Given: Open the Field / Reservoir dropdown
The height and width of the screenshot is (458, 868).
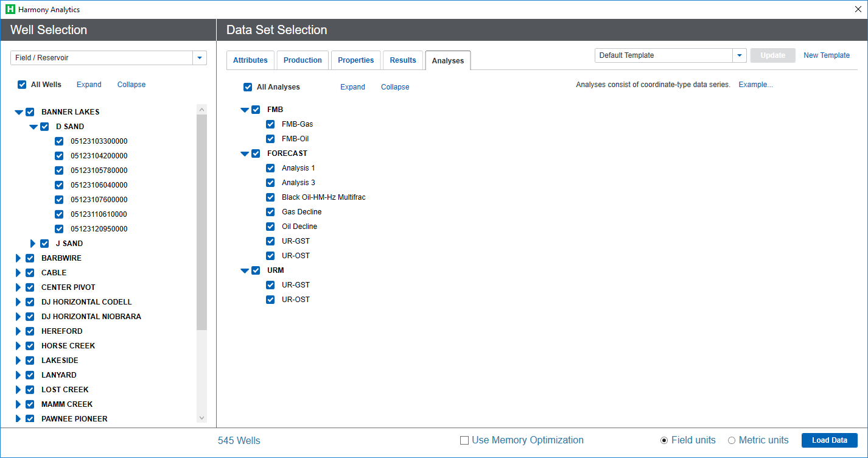Looking at the screenshot, I should pos(200,58).
